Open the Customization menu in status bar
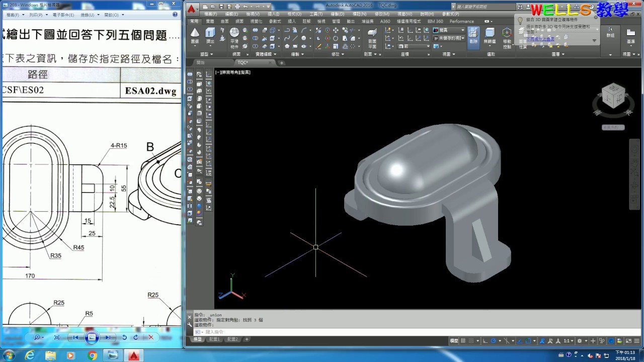This screenshot has height=362, width=644. pyautogui.click(x=638, y=340)
